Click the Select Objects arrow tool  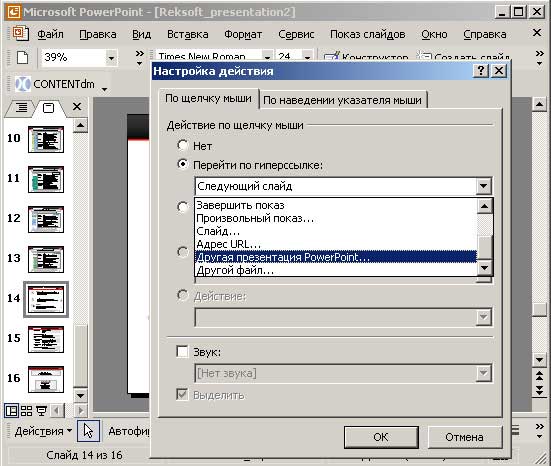pyautogui.click(x=89, y=431)
